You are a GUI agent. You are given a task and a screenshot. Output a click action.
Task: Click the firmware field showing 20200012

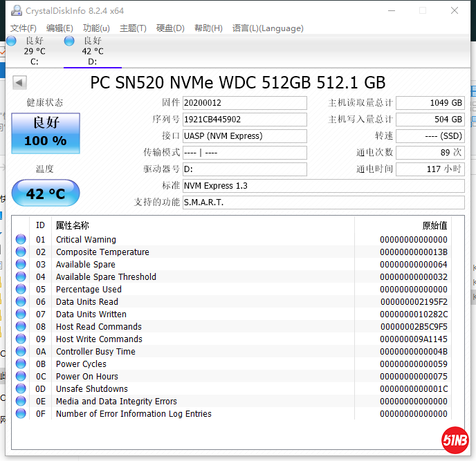click(244, 103)
